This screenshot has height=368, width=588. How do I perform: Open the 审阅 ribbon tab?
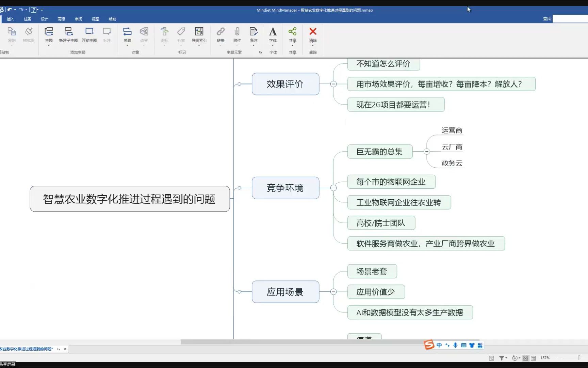click(x=79, y=19)
